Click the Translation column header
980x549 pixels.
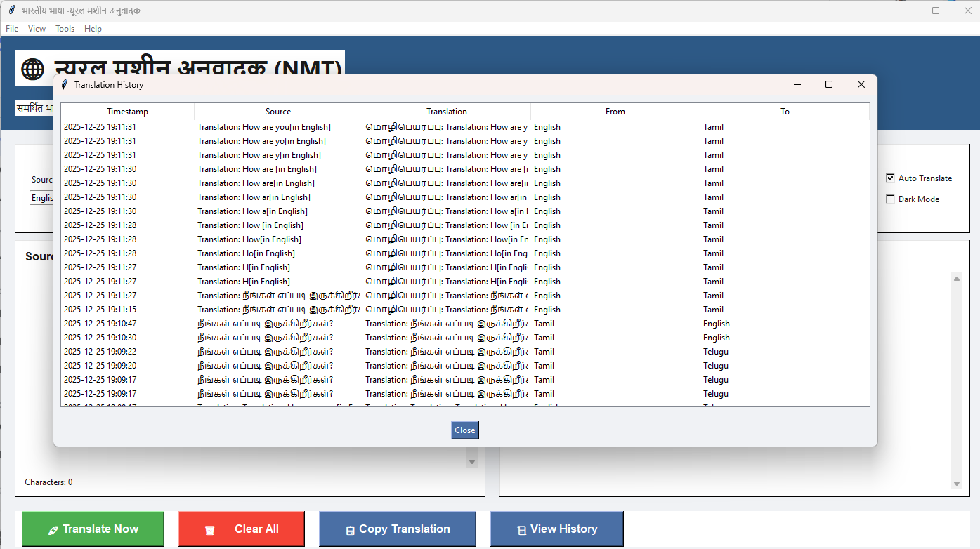pos(446,112)
